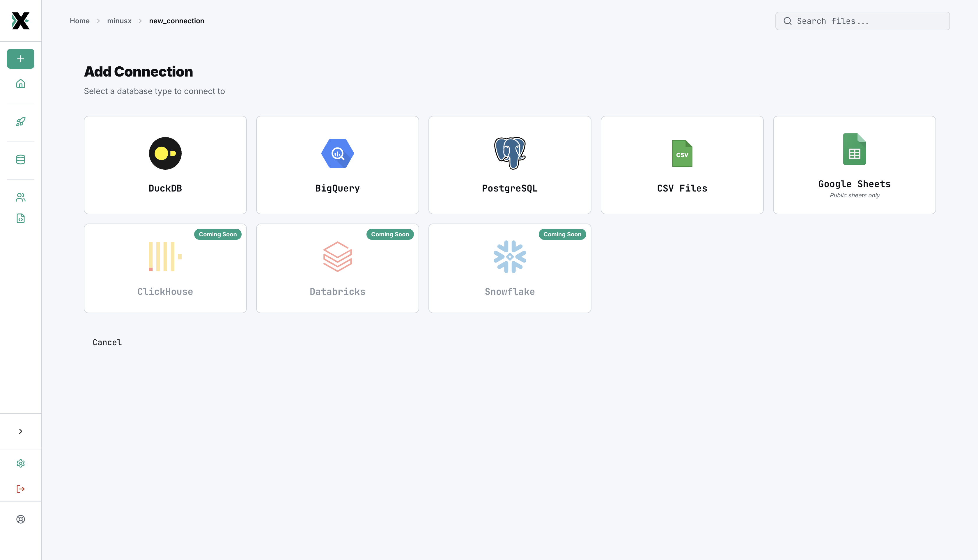The image size is (978, 560).
Task: Click the ClickHouse label text
Action: (x=165, y=292)
